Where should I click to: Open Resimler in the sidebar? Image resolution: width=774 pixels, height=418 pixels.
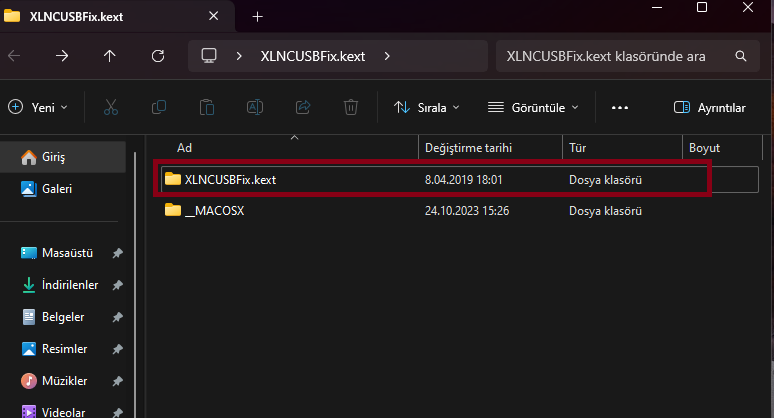coord(64,349)
